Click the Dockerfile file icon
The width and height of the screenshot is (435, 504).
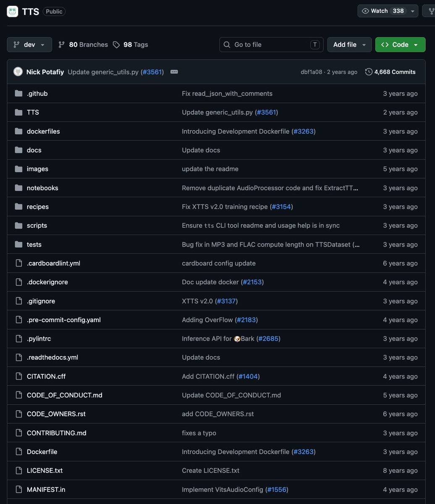pos(18,452)
